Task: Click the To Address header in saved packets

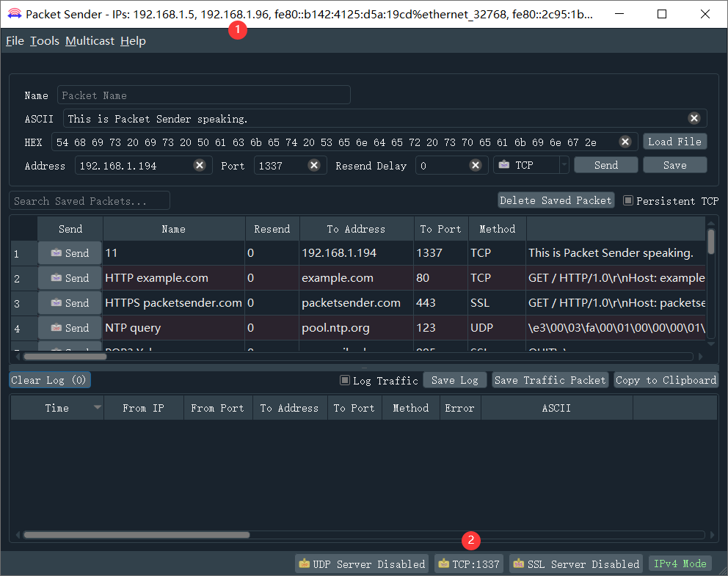Action: click(x=356, y=229)
